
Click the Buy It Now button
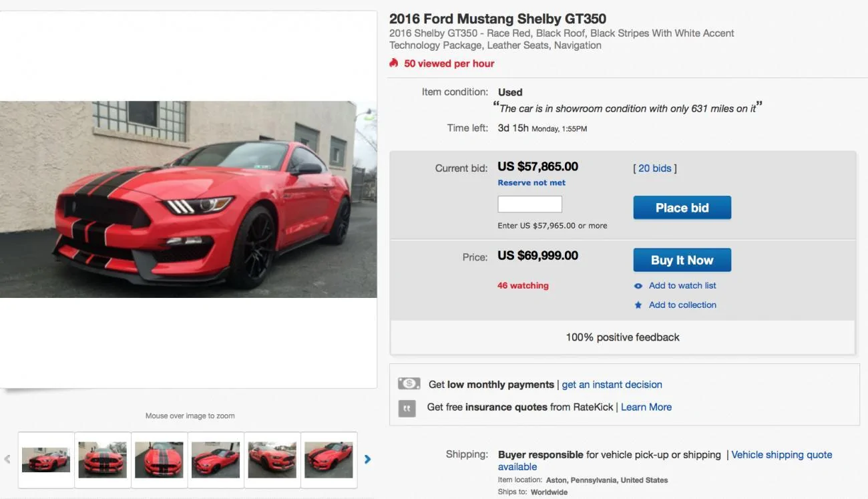[682, 260]
